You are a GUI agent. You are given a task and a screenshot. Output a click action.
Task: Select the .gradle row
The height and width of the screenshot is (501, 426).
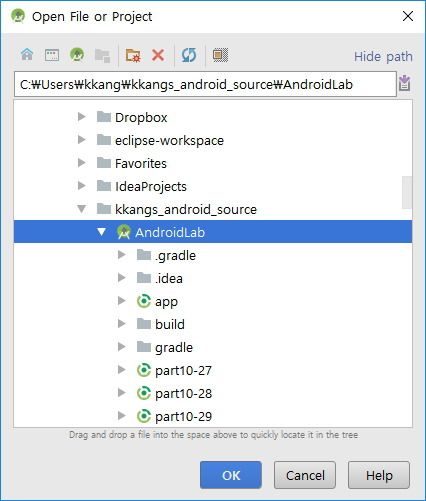coord(213,255)
